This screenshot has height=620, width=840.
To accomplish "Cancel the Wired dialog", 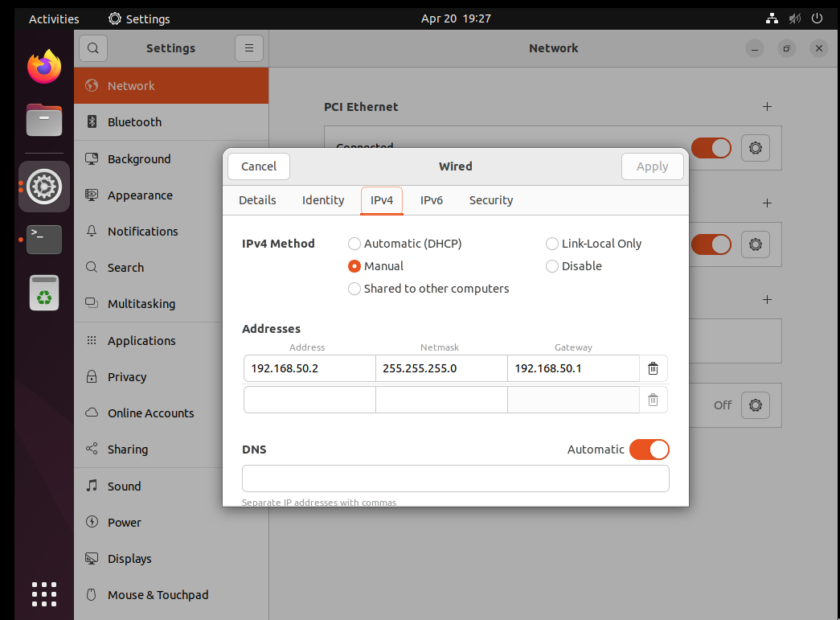I will point(259,166).
